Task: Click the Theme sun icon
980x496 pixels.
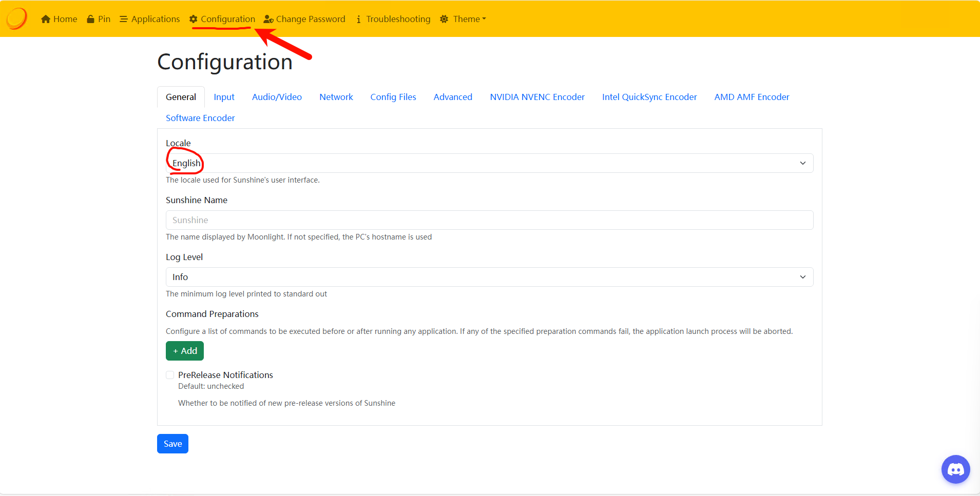Action: pyautogui.click(x=444, y=19)
